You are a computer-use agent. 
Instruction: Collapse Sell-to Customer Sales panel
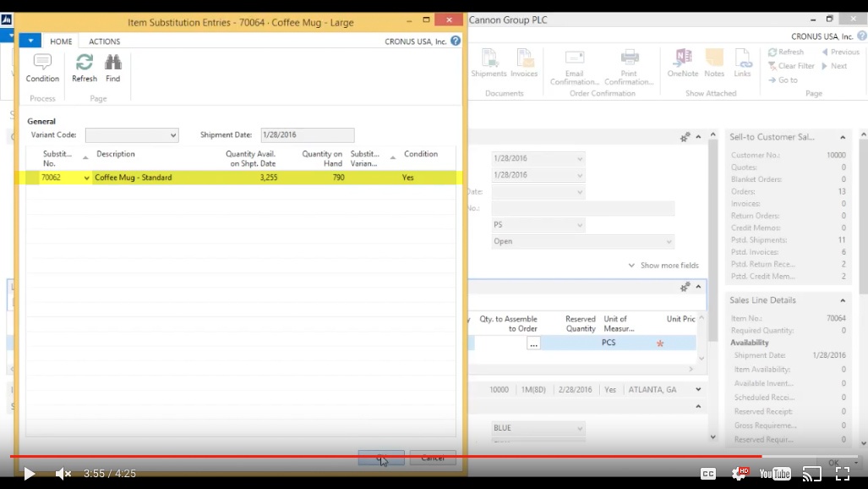(843, 137)
